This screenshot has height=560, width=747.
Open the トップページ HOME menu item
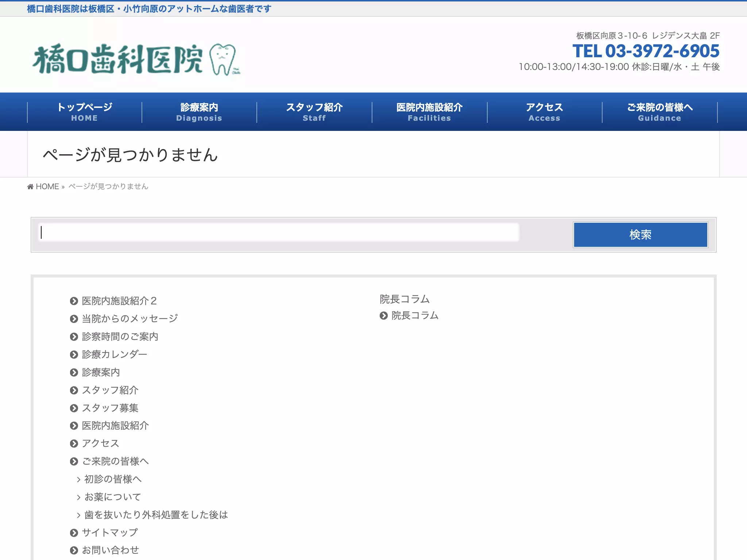coord(85,112)
